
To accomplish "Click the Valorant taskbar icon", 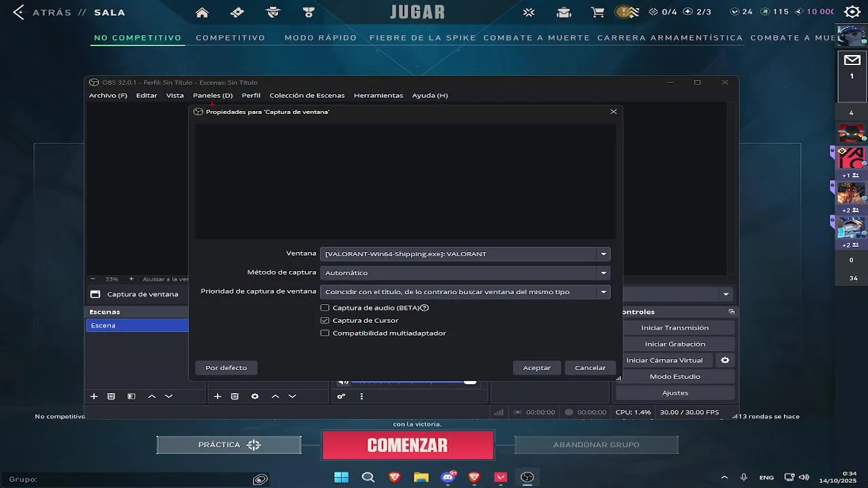I will 500,477.
